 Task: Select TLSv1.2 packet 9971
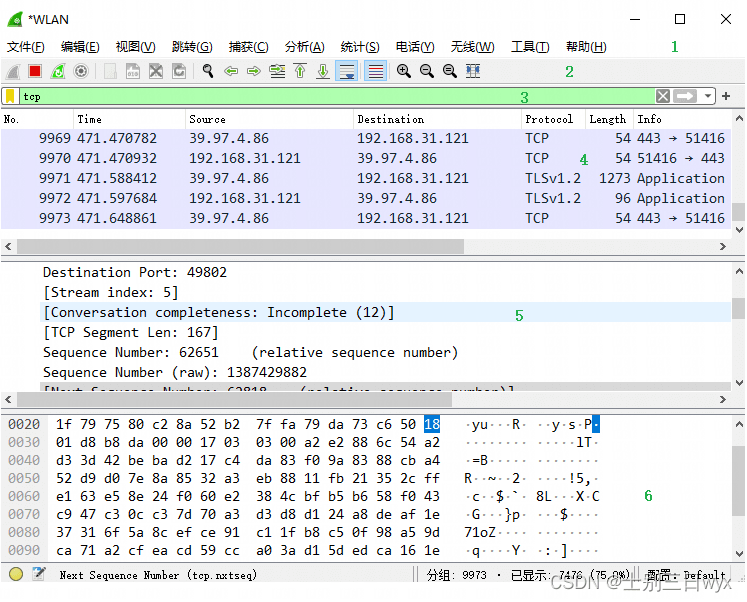[366, 178]
